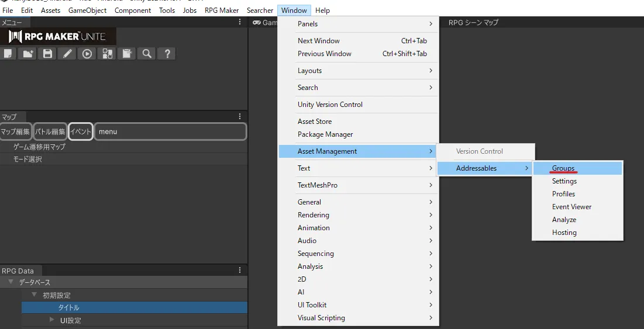Open the マップ panel three-dot options
Viewport: 644px width, 329px height.
tap(240, 116)
